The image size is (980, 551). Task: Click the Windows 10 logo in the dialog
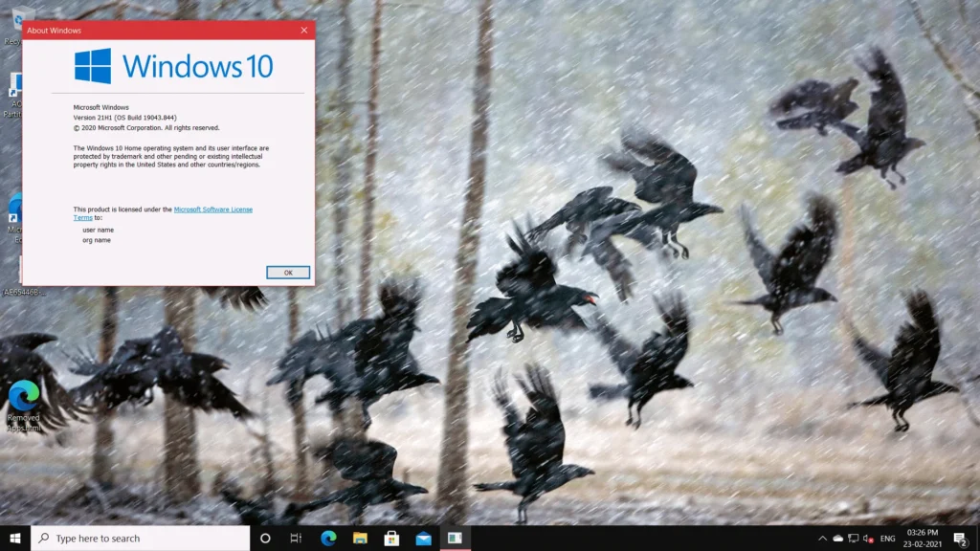[x=173, y=66]
